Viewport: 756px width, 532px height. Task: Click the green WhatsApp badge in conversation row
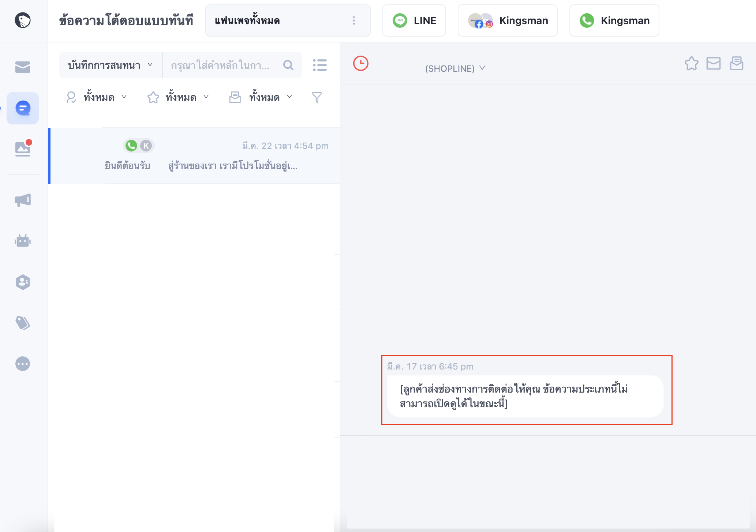click(x=131, y=146)
